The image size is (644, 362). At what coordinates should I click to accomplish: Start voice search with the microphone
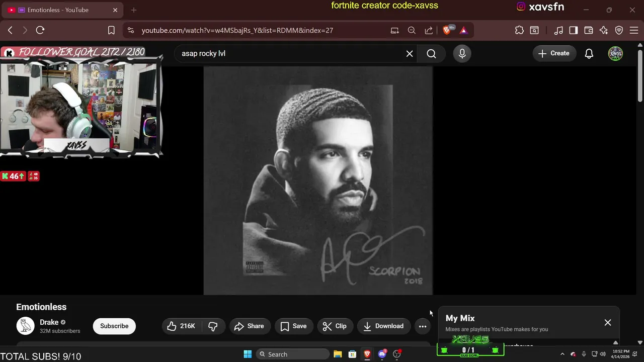click(462, 53)
